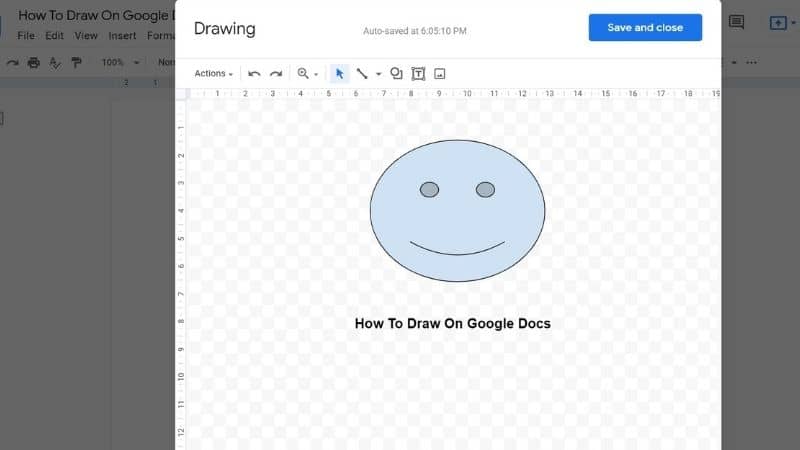Open the Insert menu in Docs
Screen dimensions: 800x450
click(122, 36)
